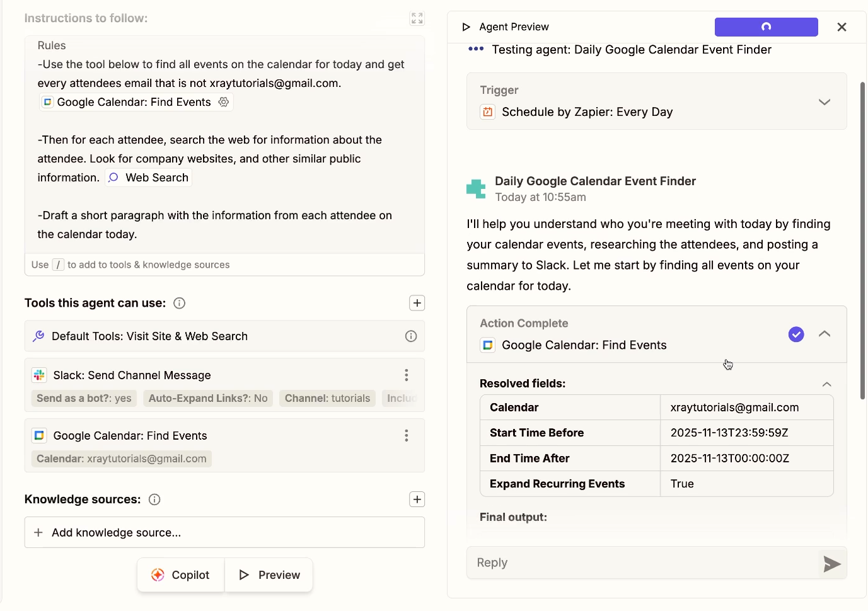Image resolution: width=868 pixels, height=611 pixels.
Task: Select the Slack: Send Channel Message tool
Action: pos(224,385)
